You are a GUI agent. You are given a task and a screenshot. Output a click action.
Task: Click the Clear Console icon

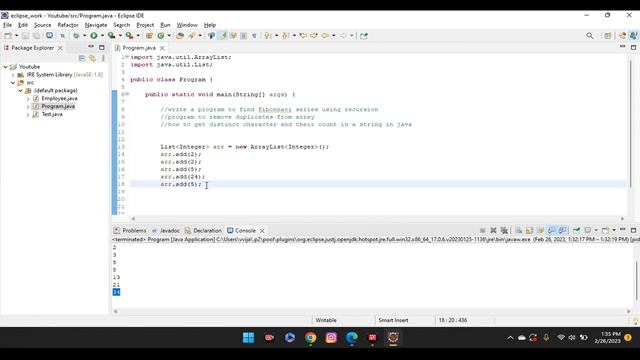click(518, 231)
